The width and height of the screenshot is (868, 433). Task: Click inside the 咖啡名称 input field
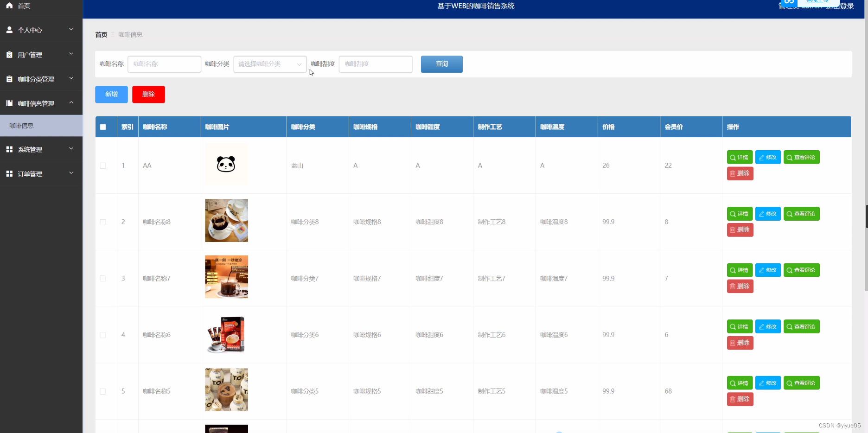(164, 64)
